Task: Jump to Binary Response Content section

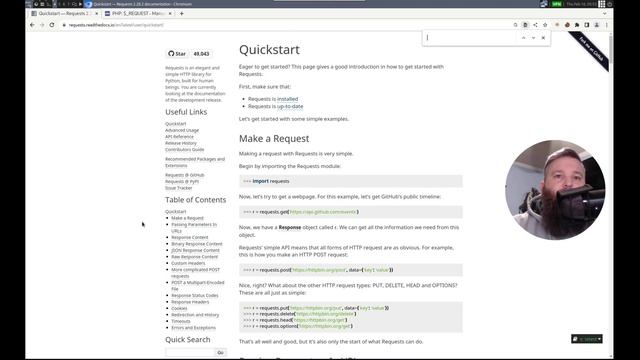Action: [197, 244]
